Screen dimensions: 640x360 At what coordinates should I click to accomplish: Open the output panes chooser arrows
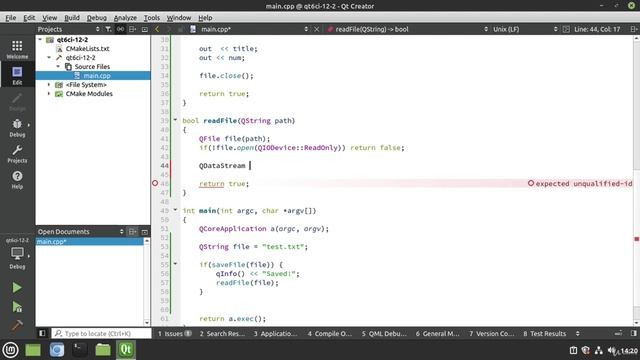578,333
